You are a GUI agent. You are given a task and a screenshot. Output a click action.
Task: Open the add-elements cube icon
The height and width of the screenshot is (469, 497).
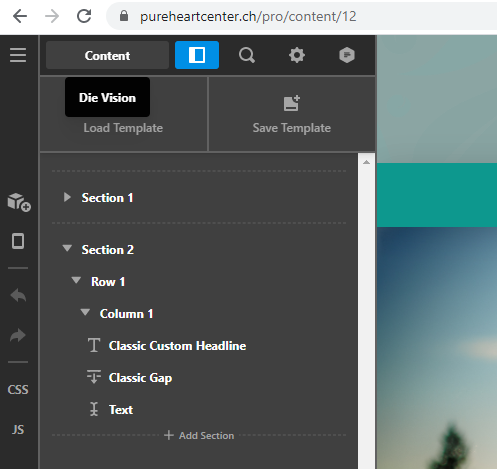[19, 202]
